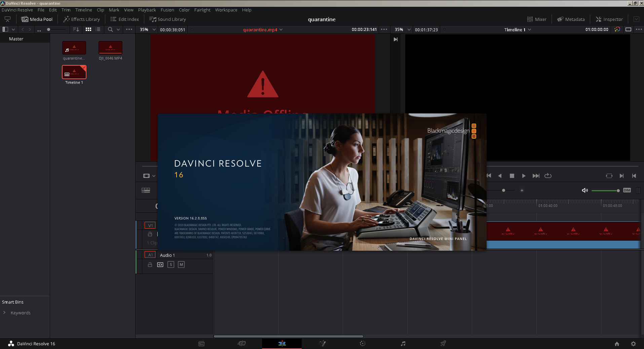Toggle auto track selector on Audio 1
This screenshot has height=349, width=644.
160,265
